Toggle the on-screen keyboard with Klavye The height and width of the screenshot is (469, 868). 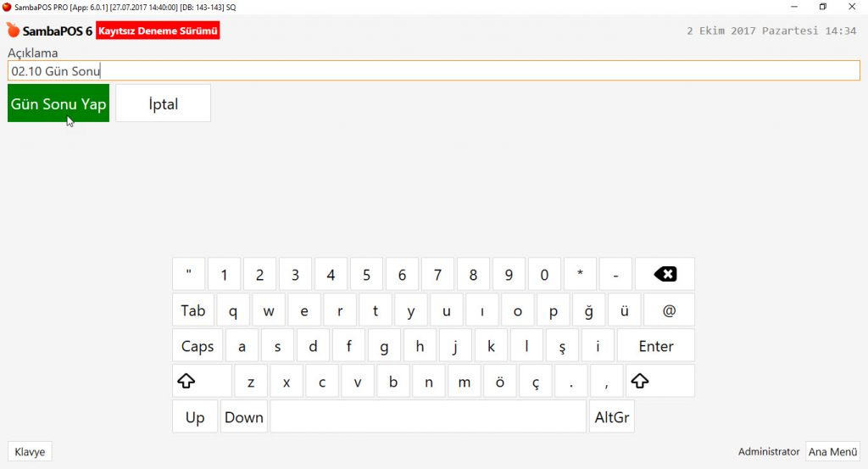coord(30,452)
